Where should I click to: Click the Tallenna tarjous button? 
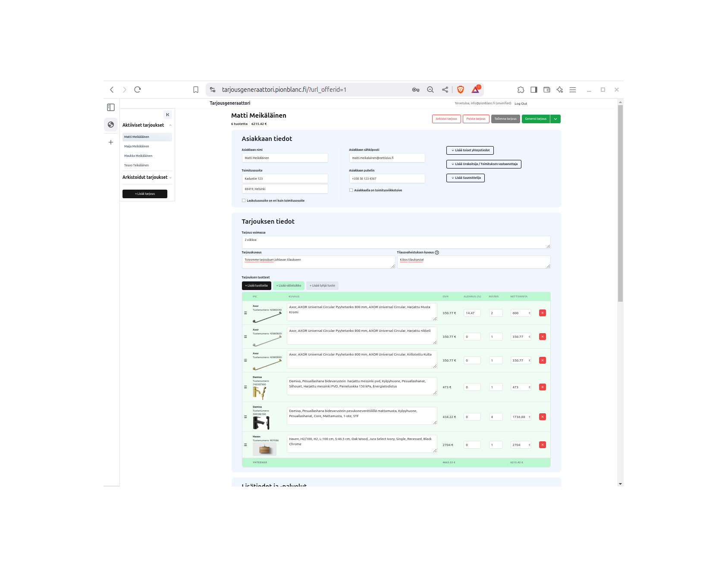tap(505, 119)
